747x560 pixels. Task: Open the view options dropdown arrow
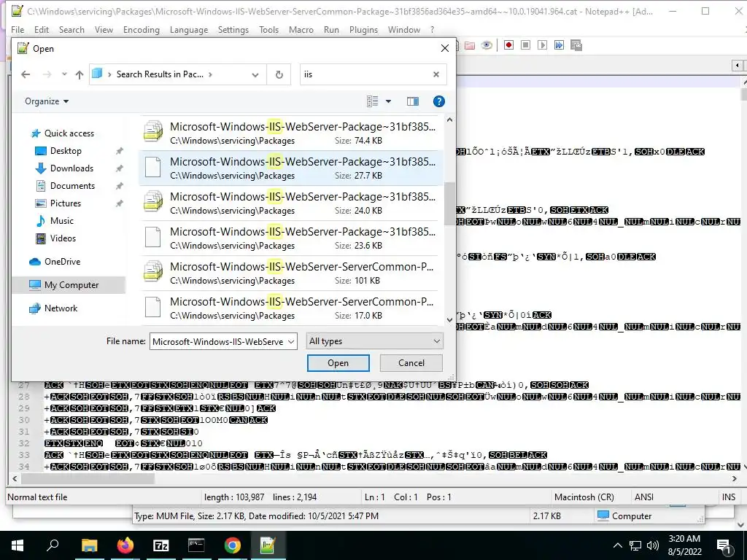388,101
